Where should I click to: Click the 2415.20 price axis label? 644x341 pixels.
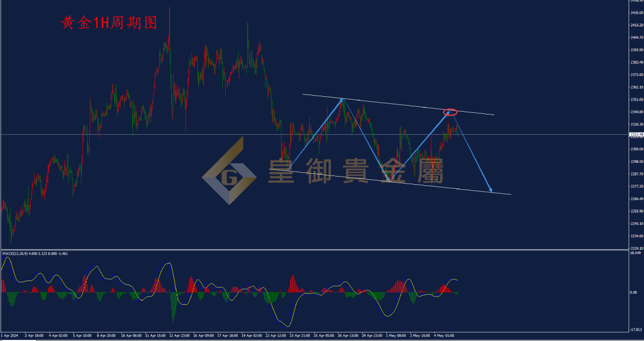(x=637, y=25)
